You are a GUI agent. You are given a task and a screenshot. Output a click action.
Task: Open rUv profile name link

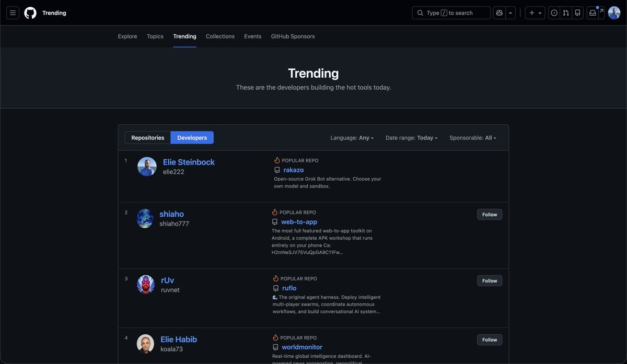pyautogui.click(x=167, y=280)
